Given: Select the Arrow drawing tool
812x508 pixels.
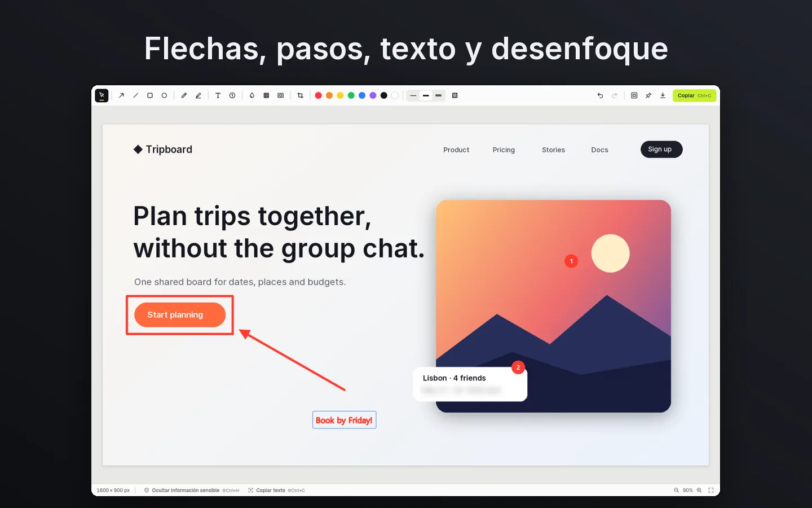Looking at the screenshot, I should coord(121,95).
